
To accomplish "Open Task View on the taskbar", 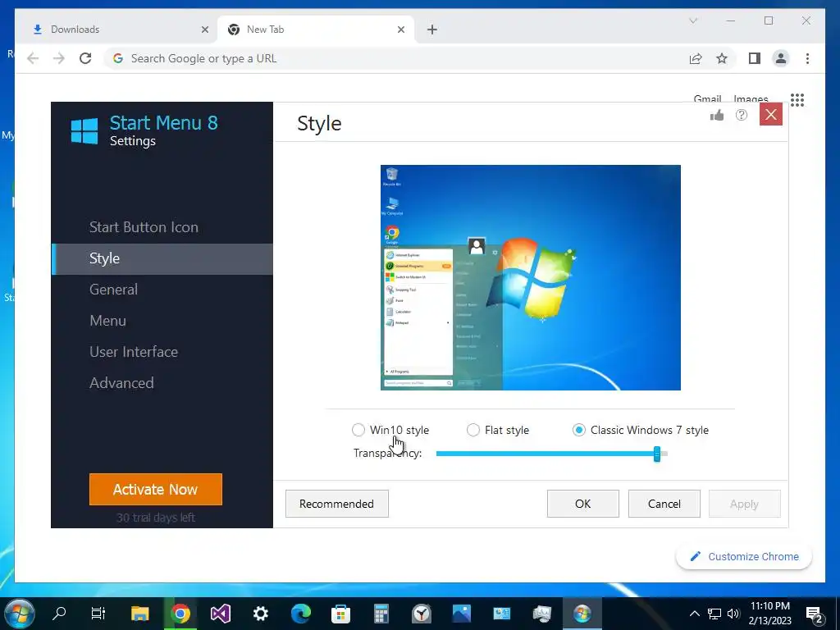I will 98,613.
